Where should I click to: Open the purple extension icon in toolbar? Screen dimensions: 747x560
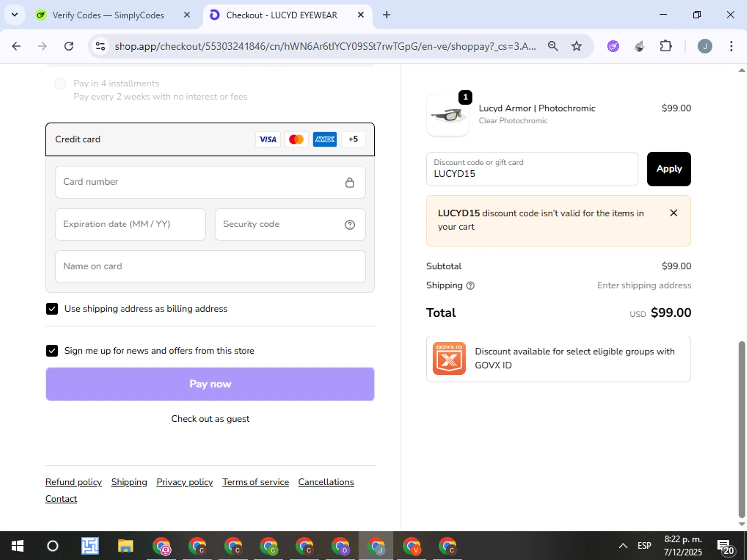pyautogui.click(x=613, y=46)
